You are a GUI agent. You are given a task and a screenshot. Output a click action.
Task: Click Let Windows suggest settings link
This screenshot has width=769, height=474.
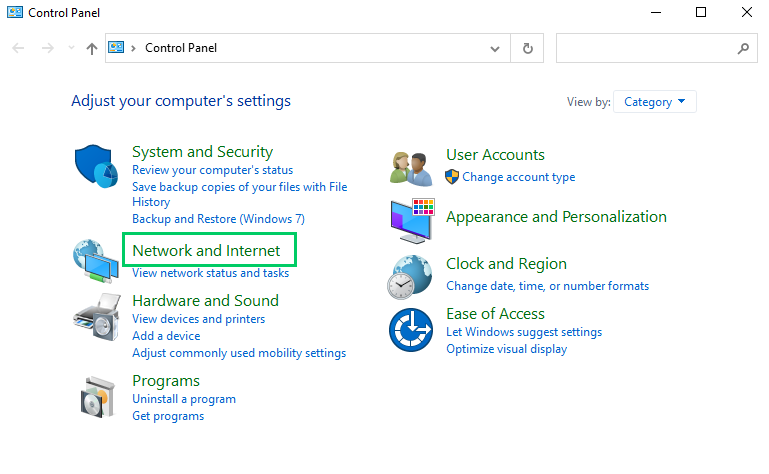coord(524,332)
